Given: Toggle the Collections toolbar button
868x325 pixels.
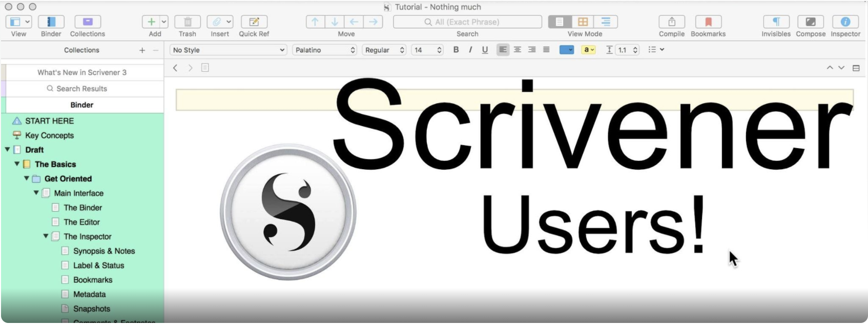Looking at the screenshot, I should pyautogui.click(x=88, y=22).
